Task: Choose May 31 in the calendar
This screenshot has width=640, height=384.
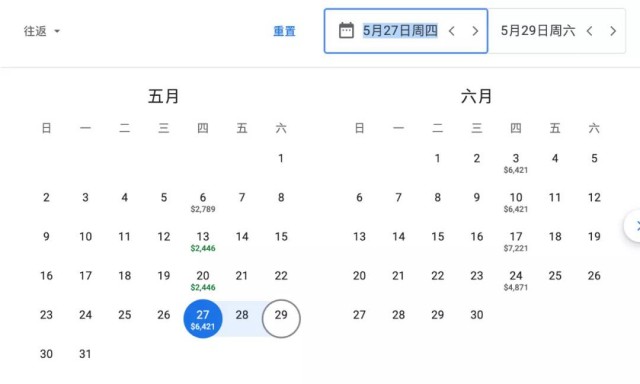Action: [85, 354]
